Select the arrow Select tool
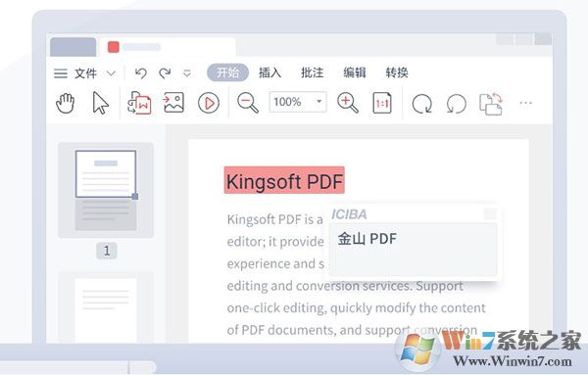 click(x=101, y=103)
